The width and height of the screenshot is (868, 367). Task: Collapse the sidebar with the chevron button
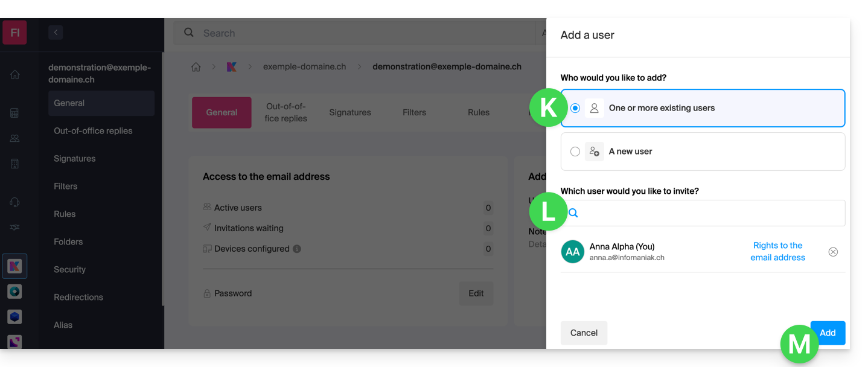pyautogui.click(x=56, y=33)
